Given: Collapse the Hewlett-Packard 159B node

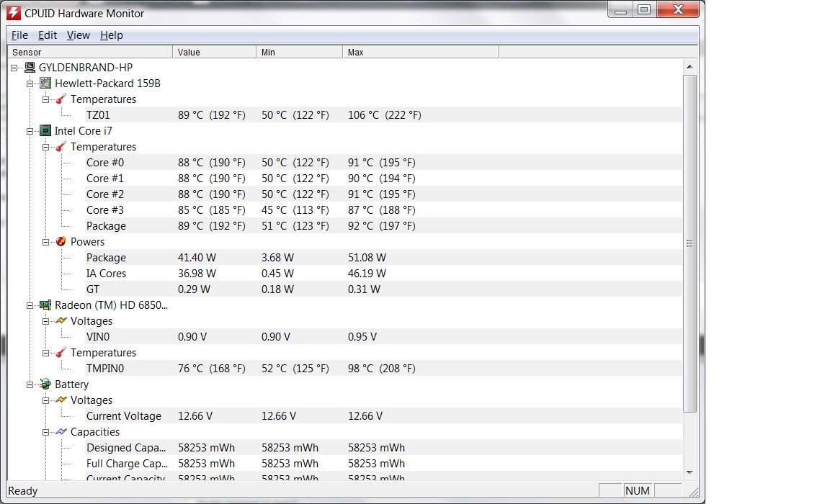Looking at the screenshot, I should pyautogui.click(x=30, y=84).
